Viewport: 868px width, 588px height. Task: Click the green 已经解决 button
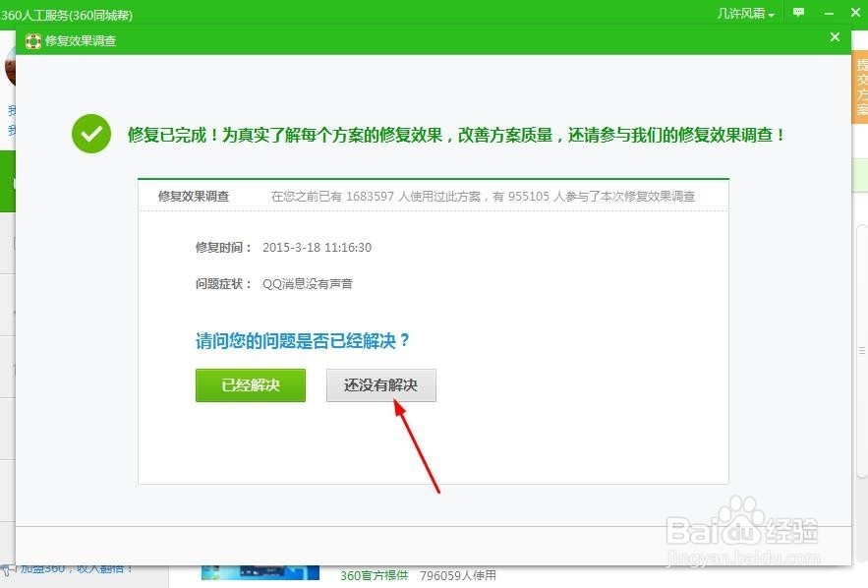pos(251,385)
